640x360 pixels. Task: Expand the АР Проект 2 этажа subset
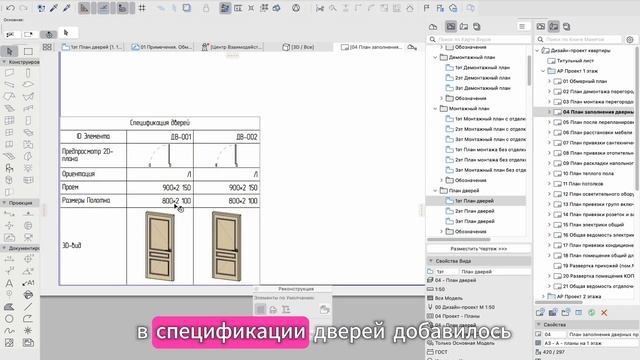543,296
